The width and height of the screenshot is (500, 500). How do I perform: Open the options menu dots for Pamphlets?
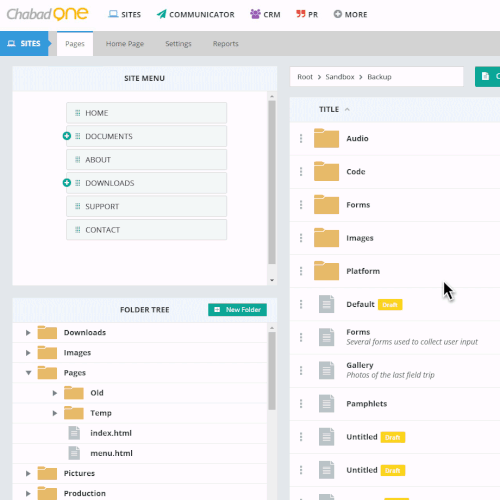(x=301, y=404)
